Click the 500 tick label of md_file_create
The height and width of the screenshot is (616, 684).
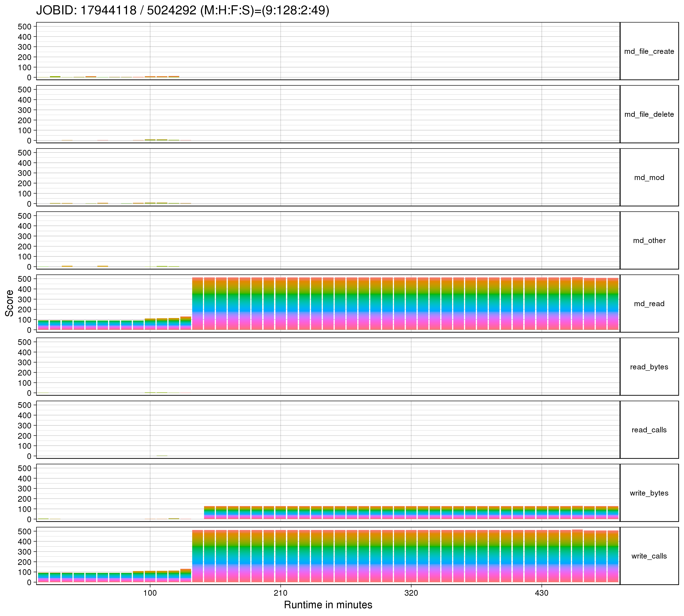point(24,27)
